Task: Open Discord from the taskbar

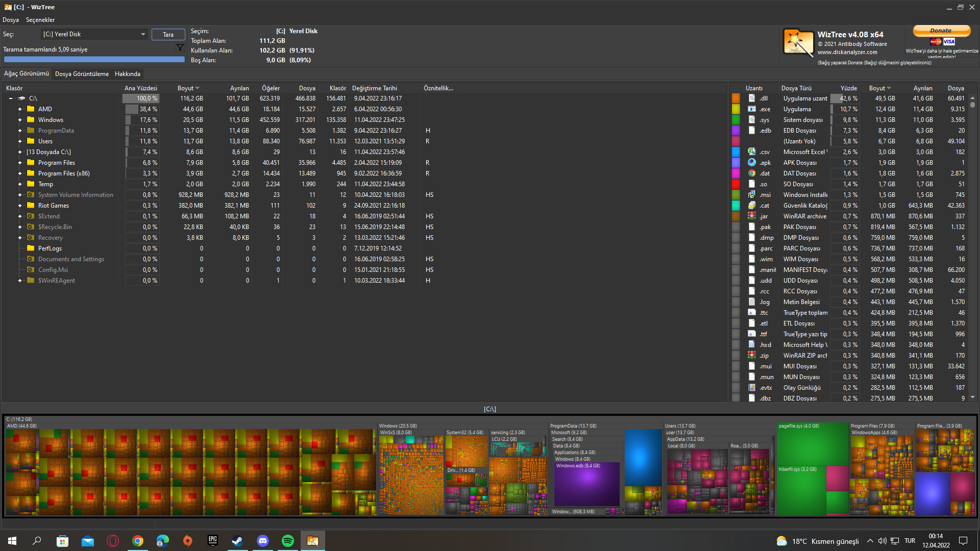Action: pyautogui.click(x=263, y=541)
